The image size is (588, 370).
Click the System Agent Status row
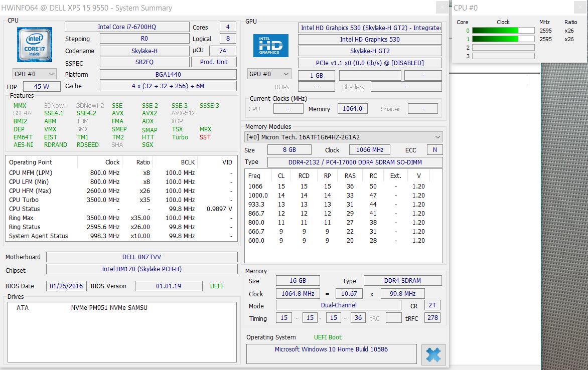pyautogui.click(x=121, y=236)
